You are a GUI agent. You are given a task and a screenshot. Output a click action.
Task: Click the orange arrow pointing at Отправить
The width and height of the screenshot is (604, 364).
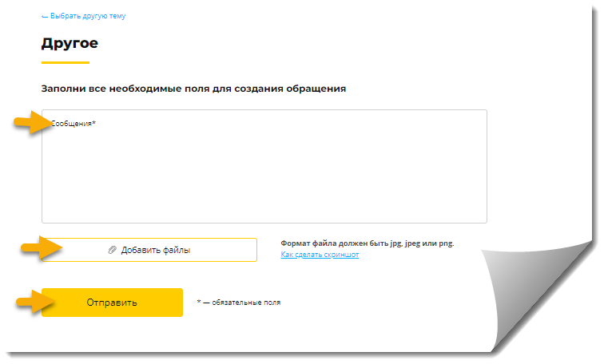click(35, 302)
